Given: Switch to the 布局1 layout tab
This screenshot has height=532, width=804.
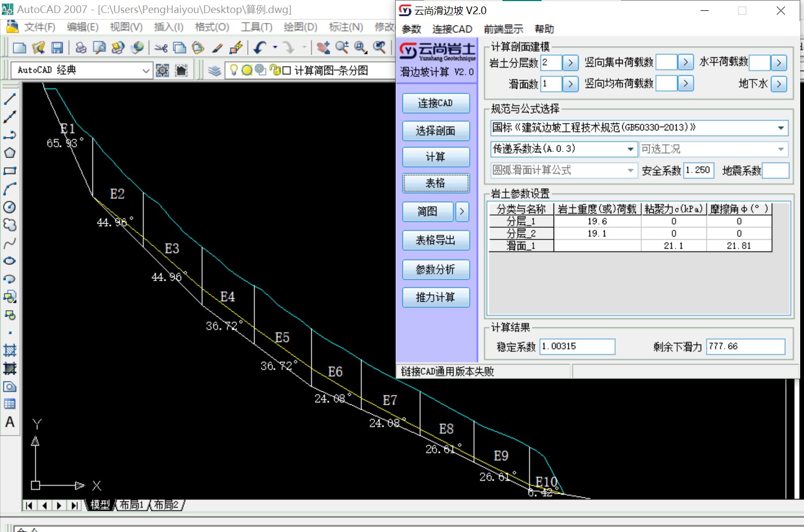Looking at the screenshot, I should (x=132, y=505).
